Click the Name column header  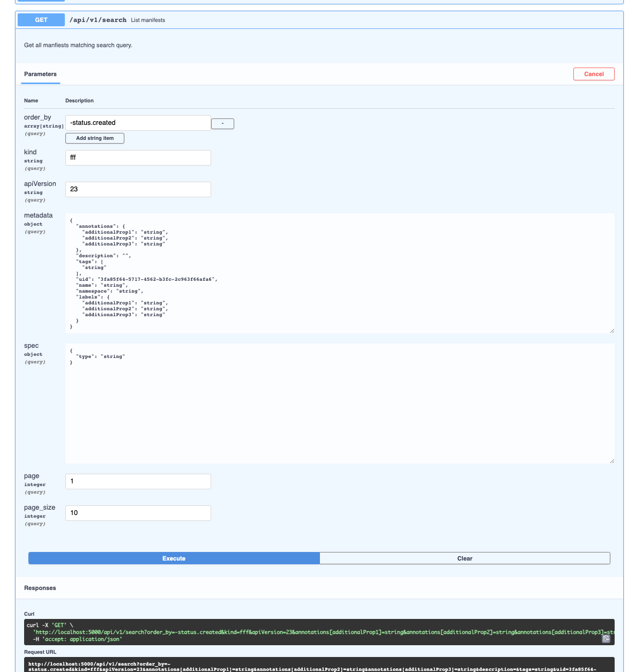click(31, 101)
